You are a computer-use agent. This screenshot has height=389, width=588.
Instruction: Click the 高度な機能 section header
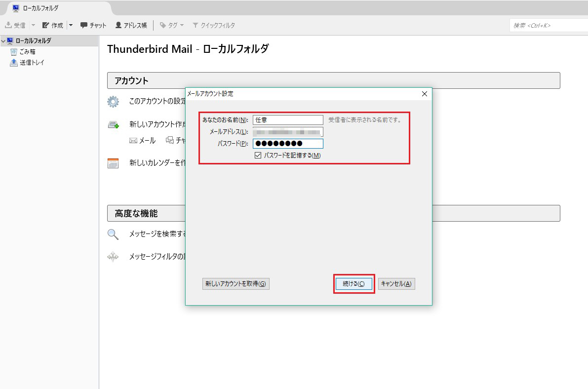[333, 213]
